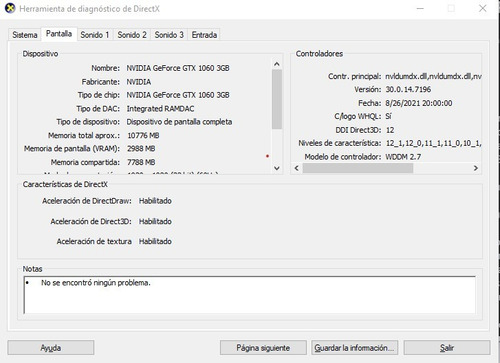Open the Sonido 3 tab
Viewport: 500px width, 363px height.
[169, 35]
